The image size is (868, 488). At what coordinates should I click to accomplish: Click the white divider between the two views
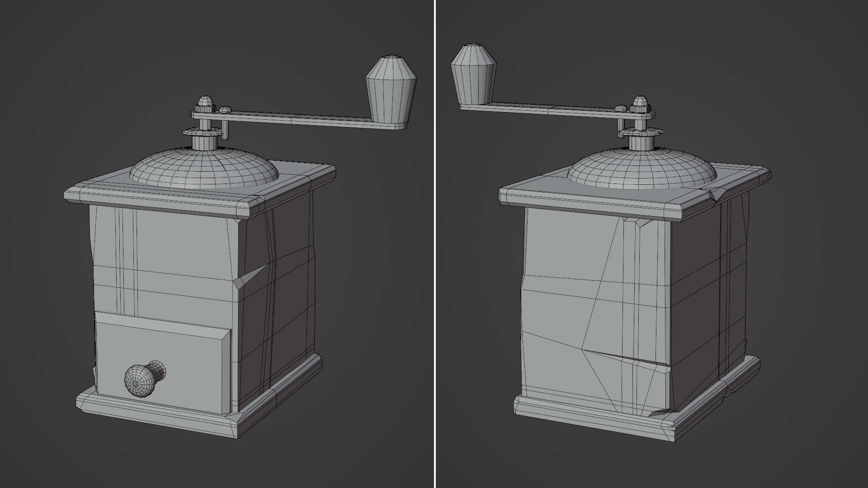435,244
